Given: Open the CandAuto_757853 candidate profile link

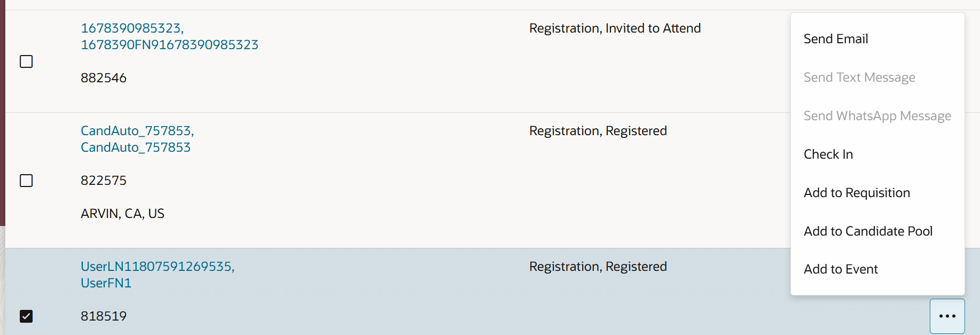Looking at the screenshot, I should tap(137, 138).
